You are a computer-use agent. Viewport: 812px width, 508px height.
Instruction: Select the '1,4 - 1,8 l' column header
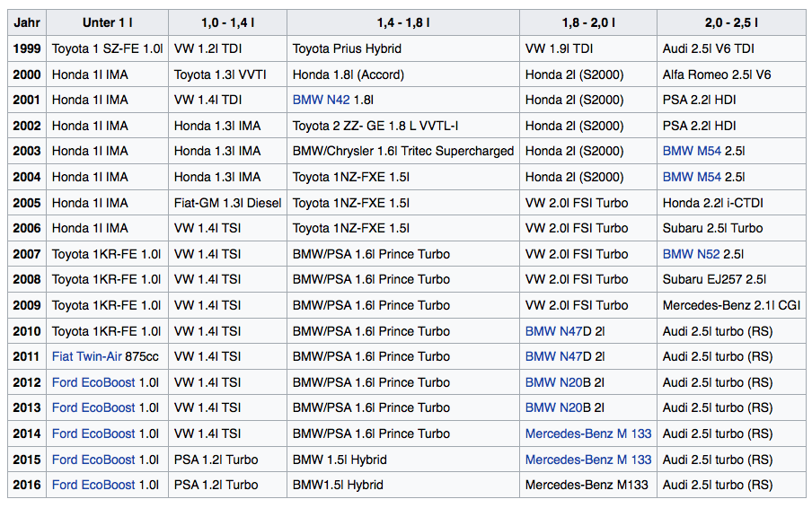click(403, 22)
